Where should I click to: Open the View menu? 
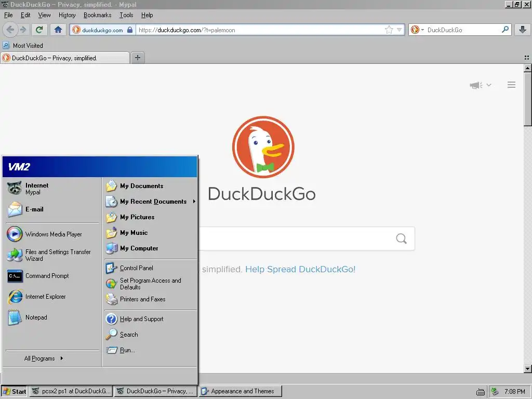coord(44,15)
